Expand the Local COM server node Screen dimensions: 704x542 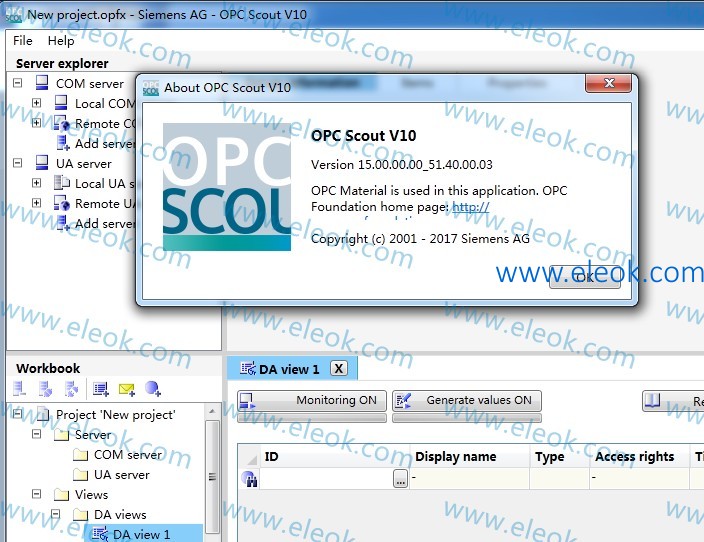(36, 103)
